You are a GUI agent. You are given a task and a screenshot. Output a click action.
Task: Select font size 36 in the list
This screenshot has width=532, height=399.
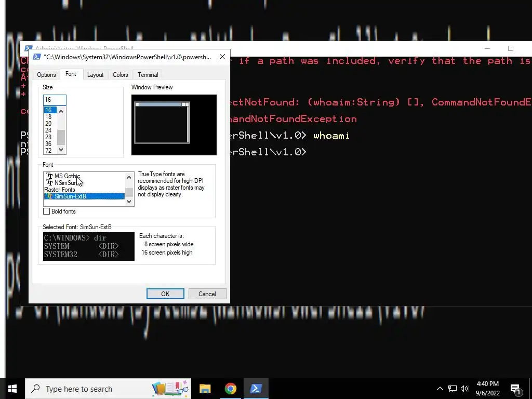(x=50, y=144)
